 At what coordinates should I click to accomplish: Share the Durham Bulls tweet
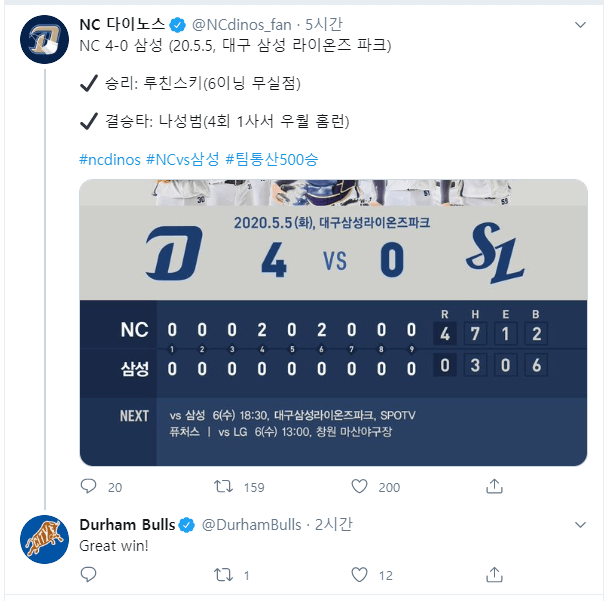tap(494, 575)
